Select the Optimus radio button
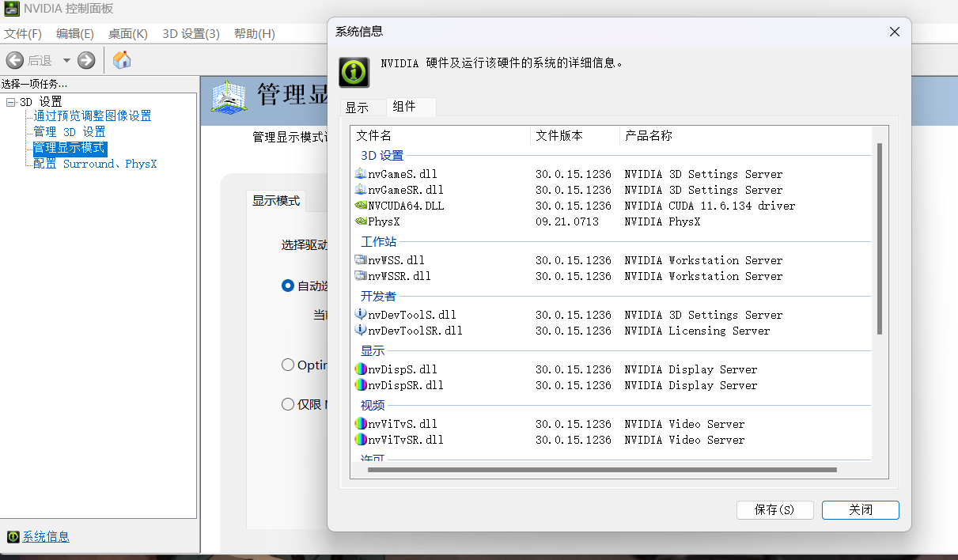 click(x=288, y=365)
